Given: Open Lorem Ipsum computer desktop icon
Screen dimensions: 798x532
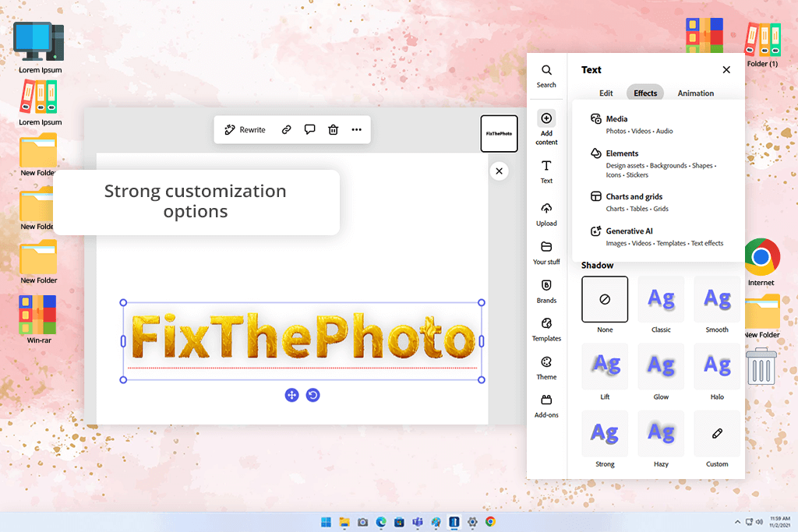Looking at the screenshot, I should (40, 48).
